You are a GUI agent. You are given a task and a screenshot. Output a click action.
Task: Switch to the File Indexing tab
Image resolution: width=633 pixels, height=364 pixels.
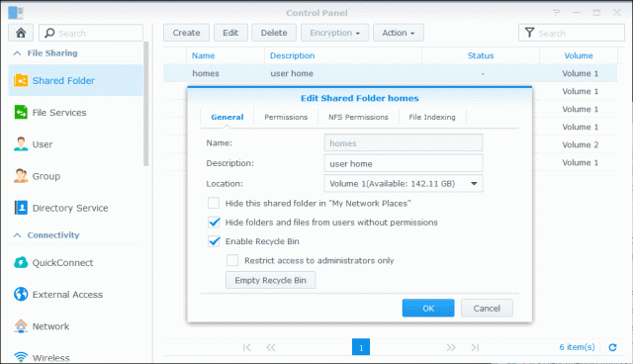tap(432, 117)
